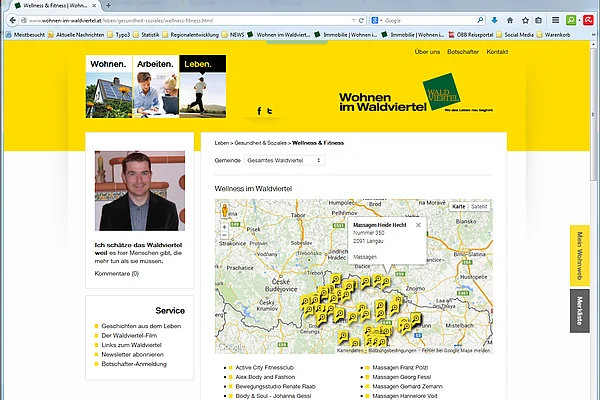Click the ambassador portrait photo
Viewport: 600px width, 400px height.
[140, 191]
